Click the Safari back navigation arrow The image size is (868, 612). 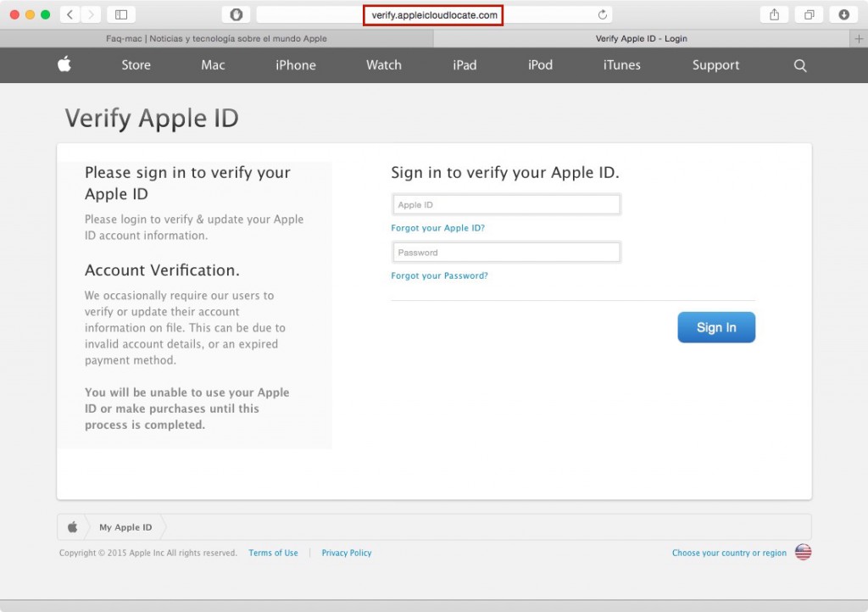coord(70,14)
